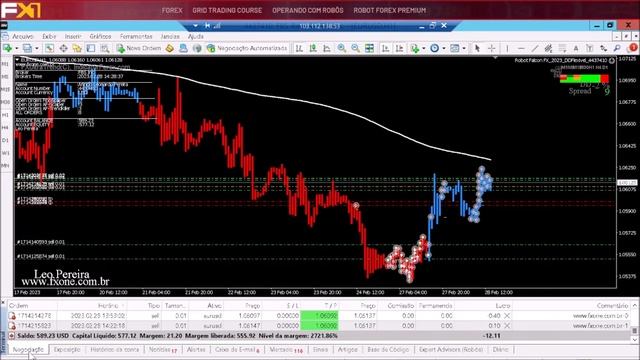The height and width of the screenshot is (360, 640).
Task: Expand the periods clock dropdown arrow
Action: (x=443, y=49)
